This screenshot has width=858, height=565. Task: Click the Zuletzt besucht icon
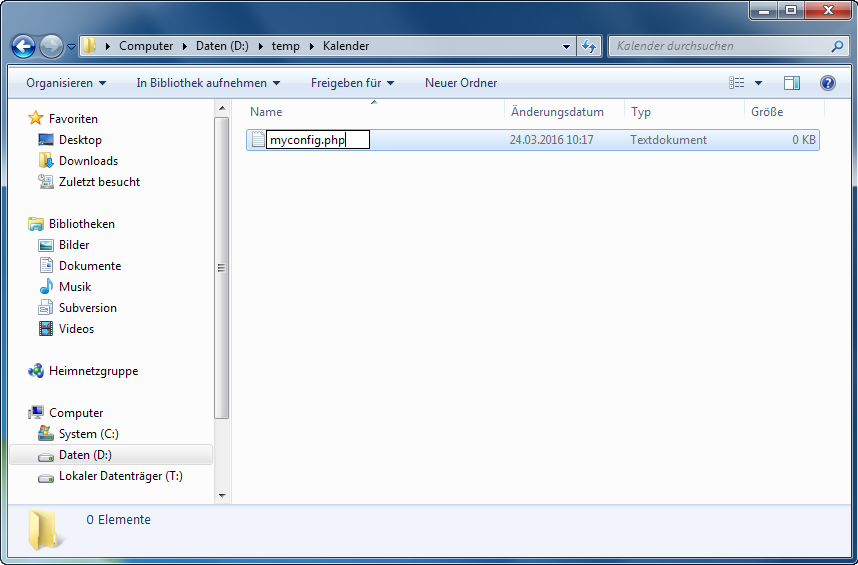click(46, 182)
